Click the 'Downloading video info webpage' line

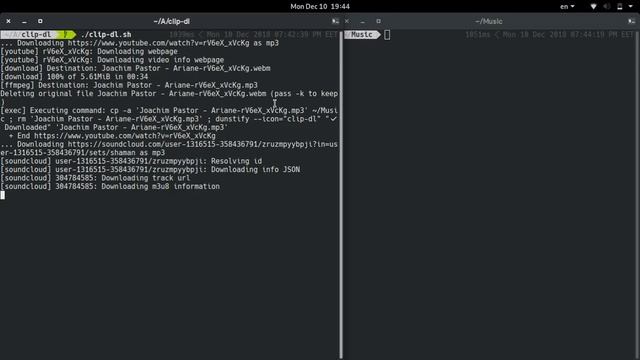tap(112, 60)
